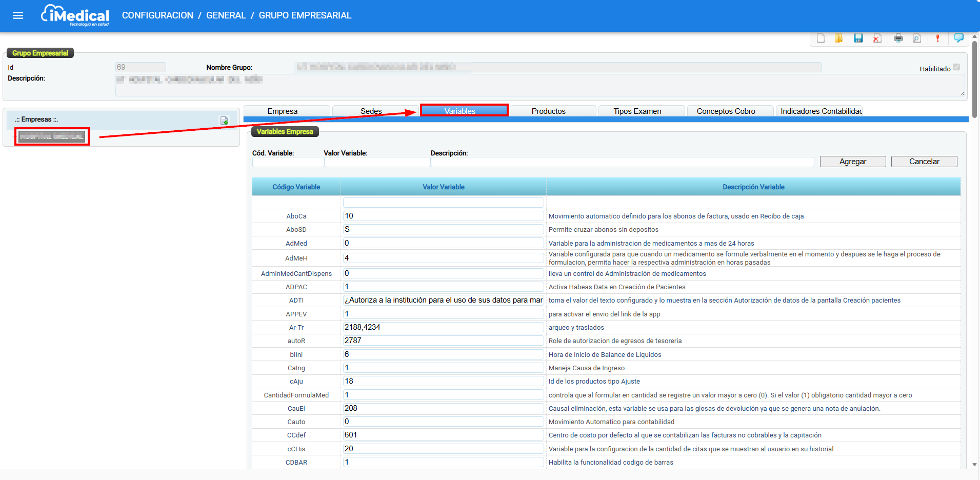Click the red exclamation mark icon

(937, 38)
